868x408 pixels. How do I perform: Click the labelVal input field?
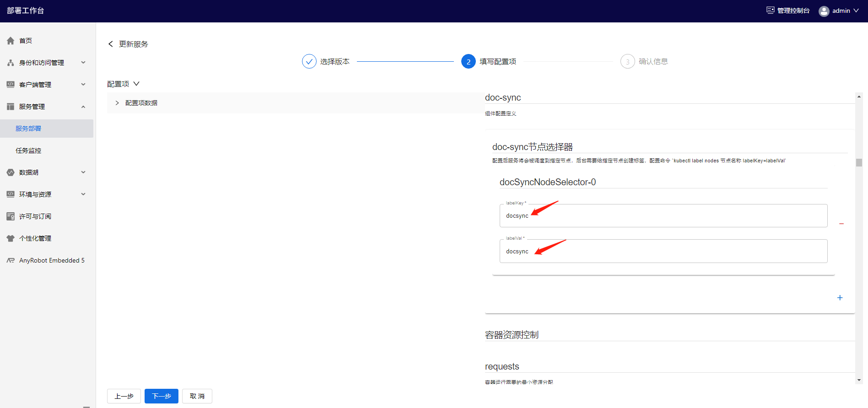(663, 251)
